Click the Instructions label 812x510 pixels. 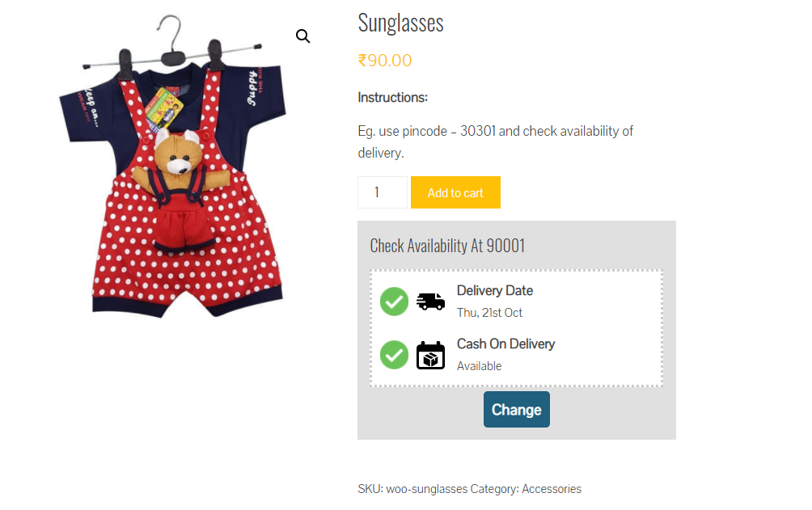(392, 98)
